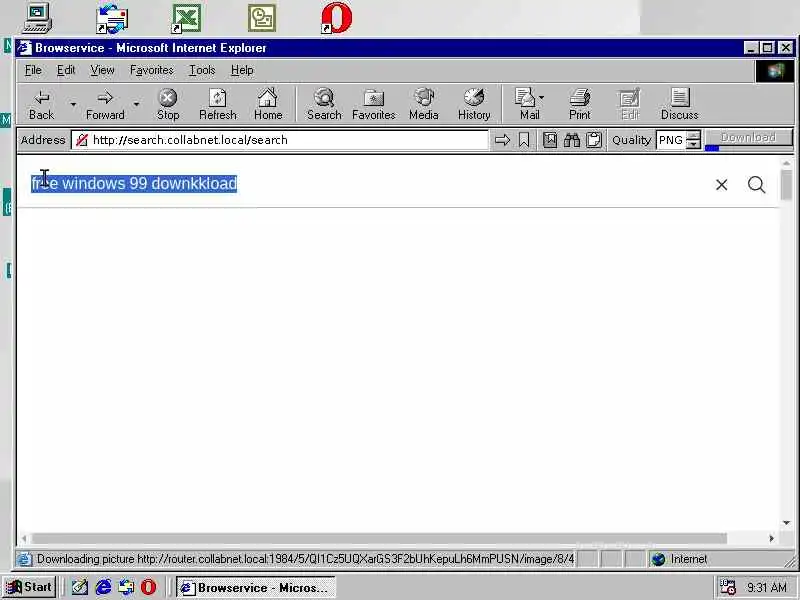Open Excel desktop shortcut
Viewport: 800px width, 600px height.
[186, 19]
